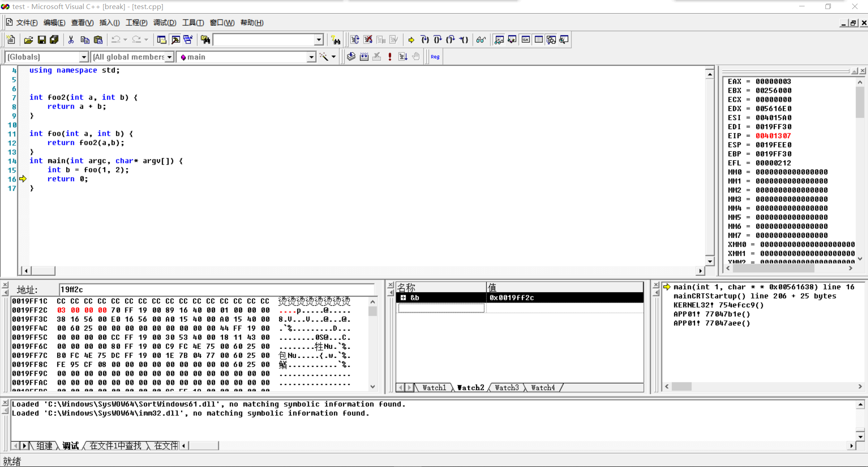This screenshot has height=467, width=868.
Task: Click the Find in Files icon
Action: pos(206,40)
